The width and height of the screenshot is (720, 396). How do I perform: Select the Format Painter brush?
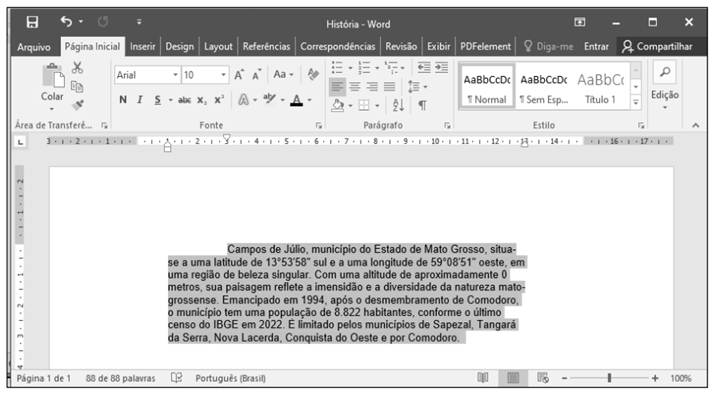click(77, 105)
